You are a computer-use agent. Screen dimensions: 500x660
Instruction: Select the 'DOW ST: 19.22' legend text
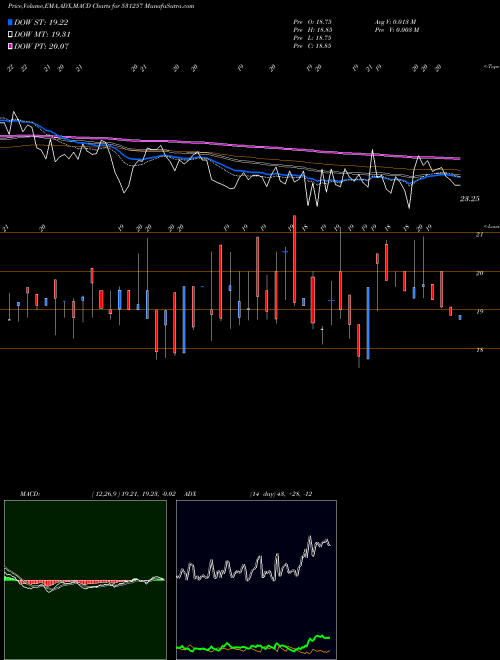coord(41,23)
